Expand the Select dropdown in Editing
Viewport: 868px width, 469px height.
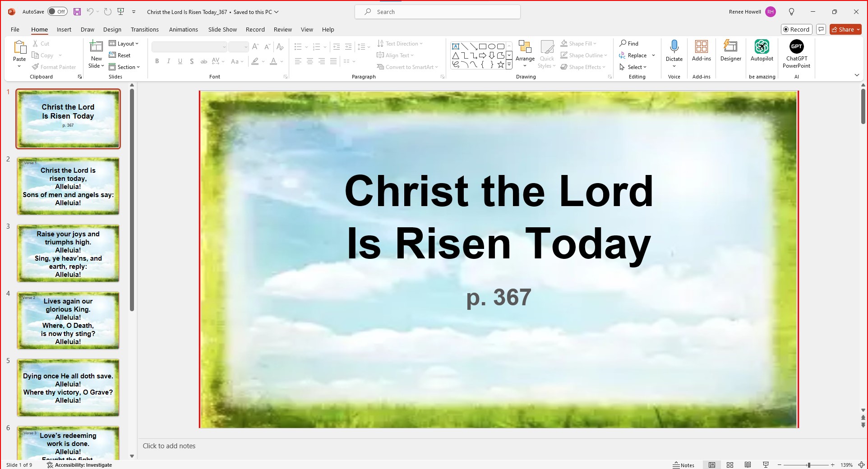click(x=633, y=67)
